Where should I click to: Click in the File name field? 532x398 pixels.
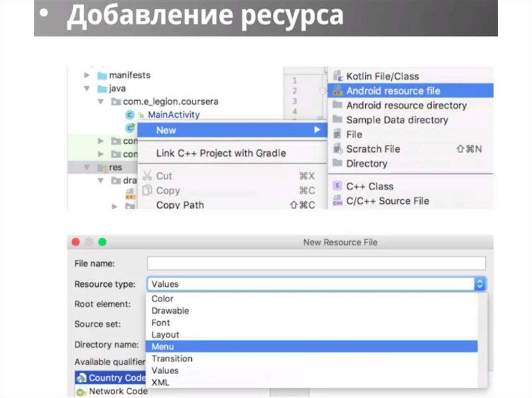point(316,263)
